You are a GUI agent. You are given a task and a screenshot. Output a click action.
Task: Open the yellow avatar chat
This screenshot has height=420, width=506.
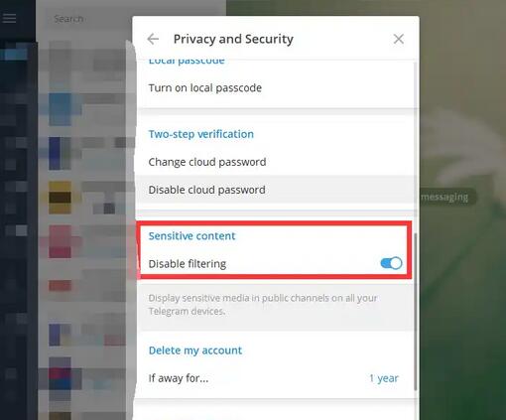[x=61, y=198]
